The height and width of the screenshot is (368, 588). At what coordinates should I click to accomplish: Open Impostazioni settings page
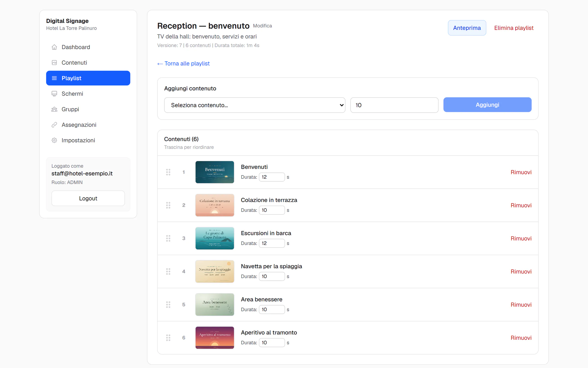pos(88,140)
